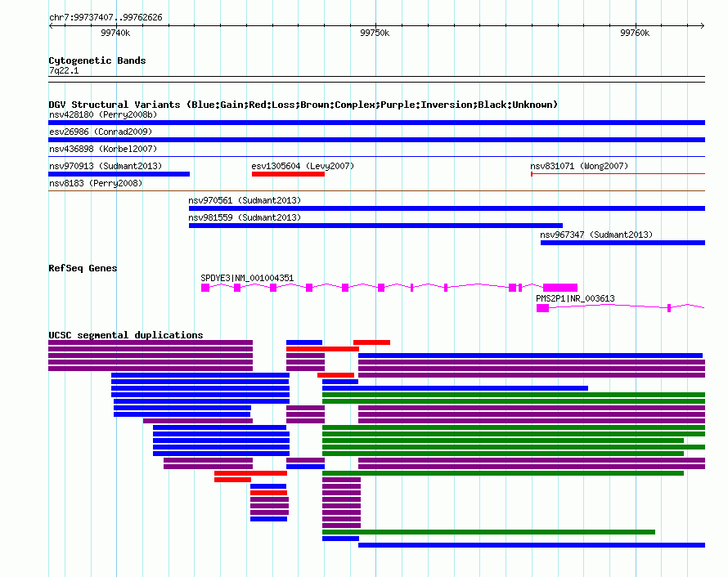Click the esv1305604 (Levy2007) label
Screen dimensions: 728x577
click(303, 166)
